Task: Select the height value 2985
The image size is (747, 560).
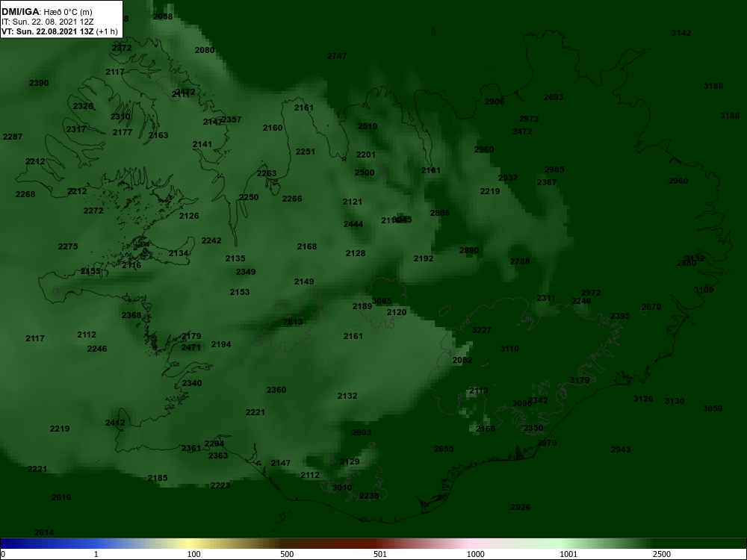Action: pyautogui.click(x=554, y=170)
